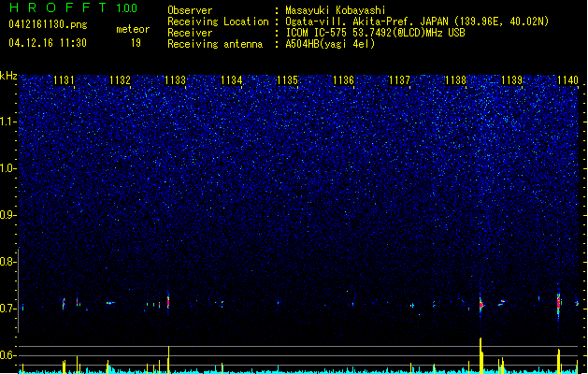Click the 1136 time marker

[343, 80]
